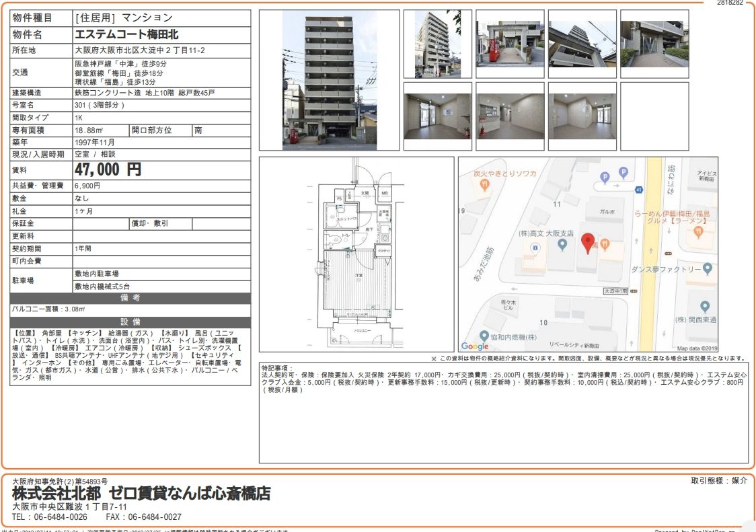Click the opening direction value 南
The width and height of the screenshot is (756, 532).
tap(198, 130)
